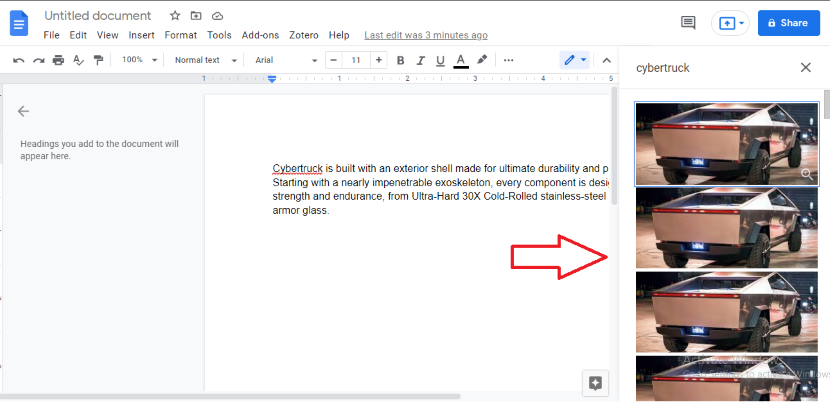Select the third cybertruck image thumbnail
The width and height of the screenshot is (830, 402).
pyautogui.click(x=727, y=312)
